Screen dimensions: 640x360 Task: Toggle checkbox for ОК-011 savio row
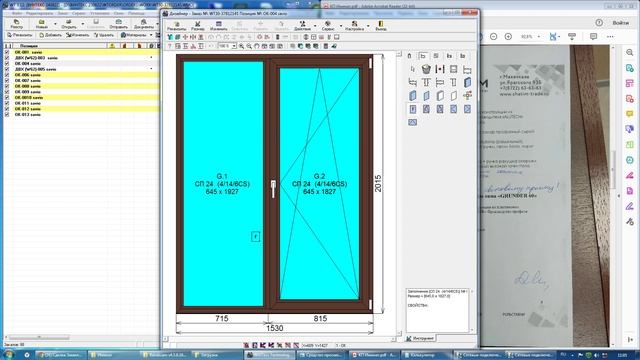pyautogui.click(x=7, y=103)
